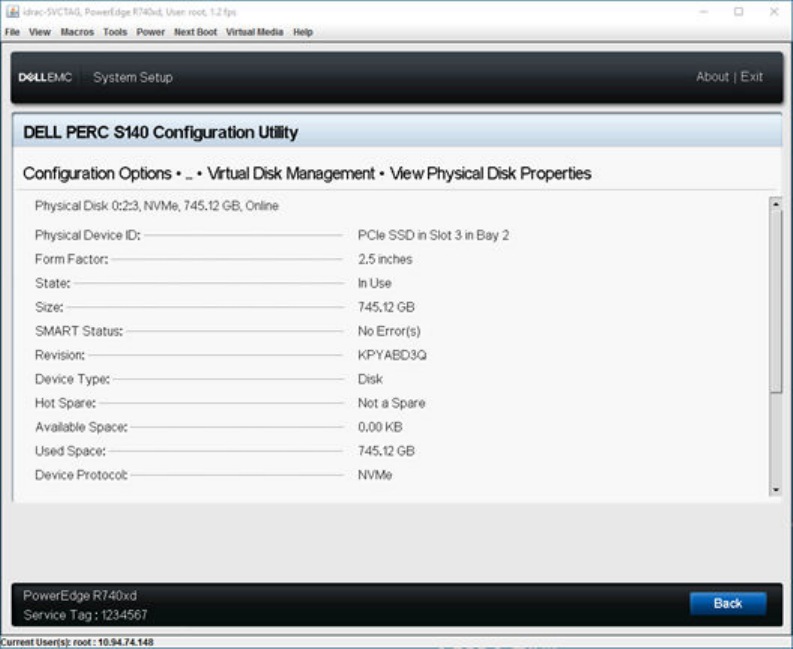Open the Virtual Media menu
Image resolution: width=793 pixels, height=649 pixels.
tap(254, 32)
